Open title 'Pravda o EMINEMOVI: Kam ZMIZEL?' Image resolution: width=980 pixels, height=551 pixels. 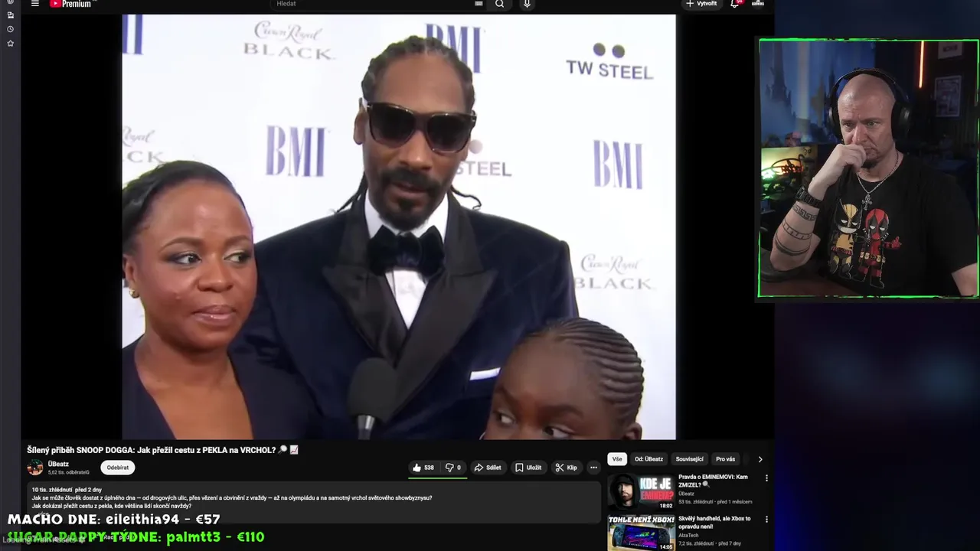(713, 481)
